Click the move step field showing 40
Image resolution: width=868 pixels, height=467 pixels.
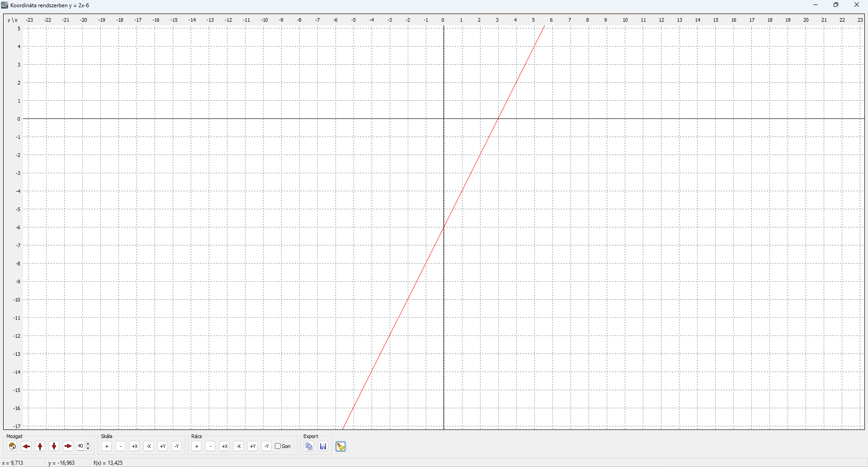pyautogui.click(x=80, y=446)
